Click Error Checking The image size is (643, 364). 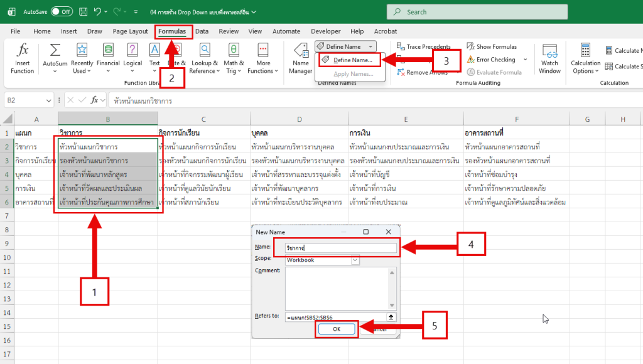click(x=491, y=60)
